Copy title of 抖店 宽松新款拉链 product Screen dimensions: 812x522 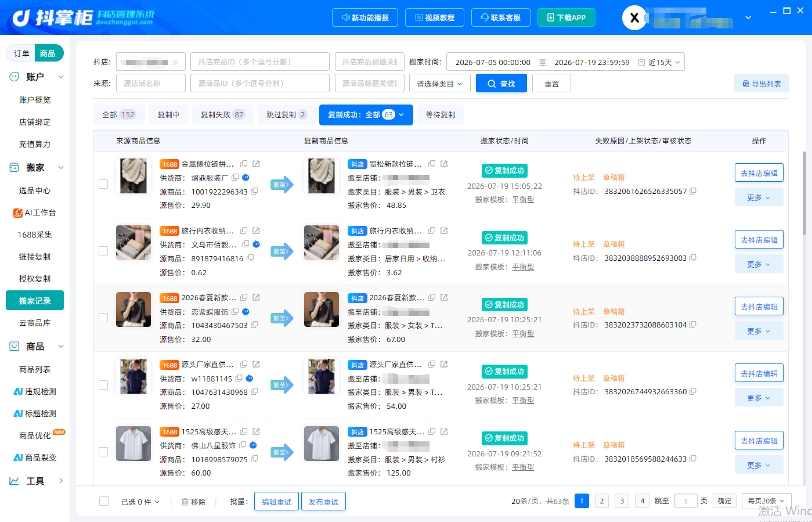[x=432, y=164]
